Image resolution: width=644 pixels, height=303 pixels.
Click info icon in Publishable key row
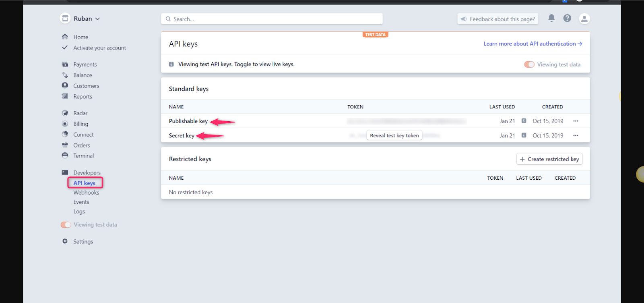tap(524, 121)
